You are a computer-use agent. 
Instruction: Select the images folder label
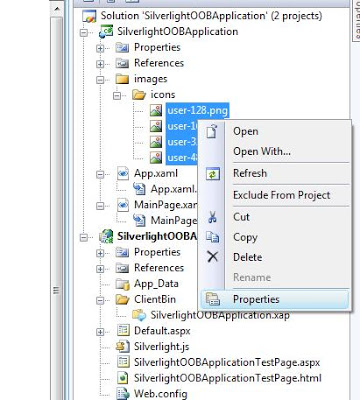(150, 79)
